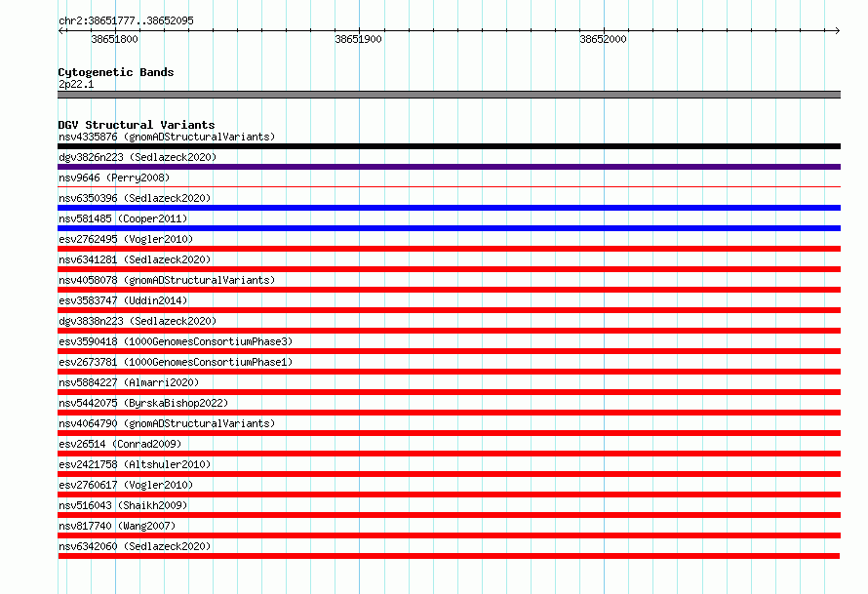Click the red esv26514 variant bar

tap(449, 454)
